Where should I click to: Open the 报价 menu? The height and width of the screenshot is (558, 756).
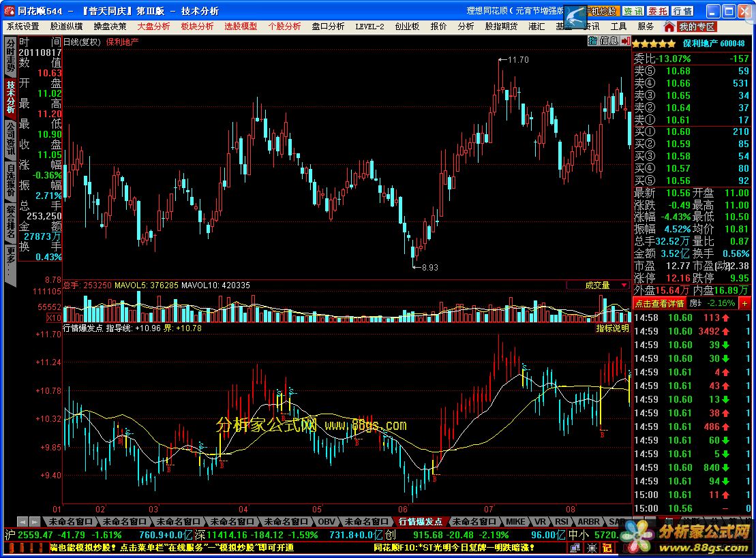438,27
